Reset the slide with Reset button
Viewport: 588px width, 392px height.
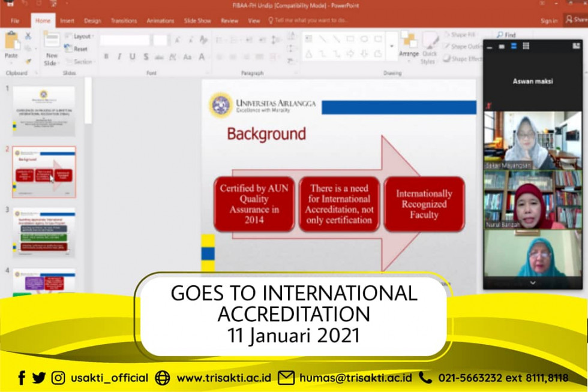(76, 49)
